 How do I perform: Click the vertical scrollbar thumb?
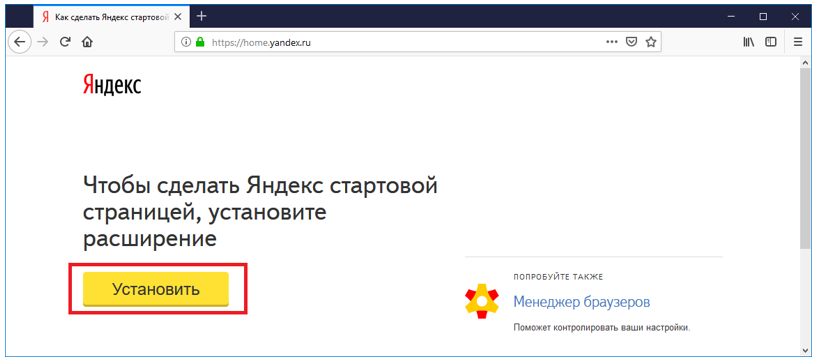(x=804, y=158)
